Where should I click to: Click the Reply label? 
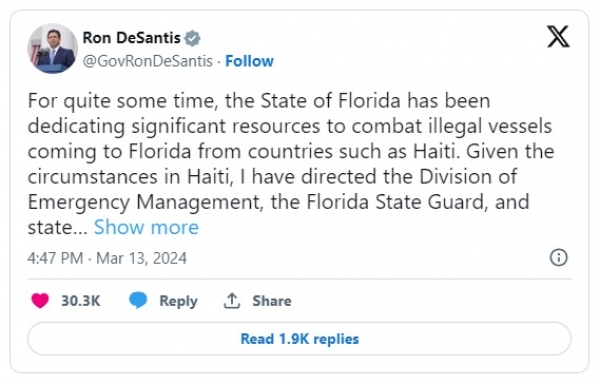point(178,301)
